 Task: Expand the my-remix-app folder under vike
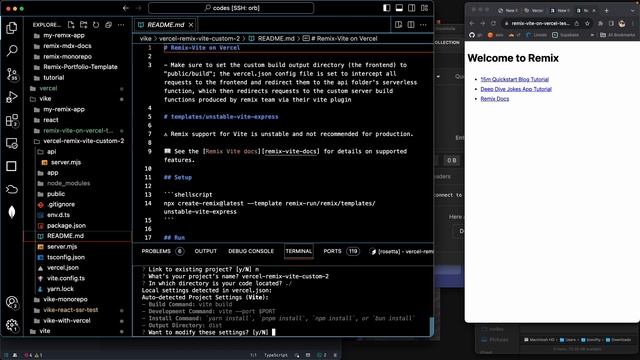78,109
